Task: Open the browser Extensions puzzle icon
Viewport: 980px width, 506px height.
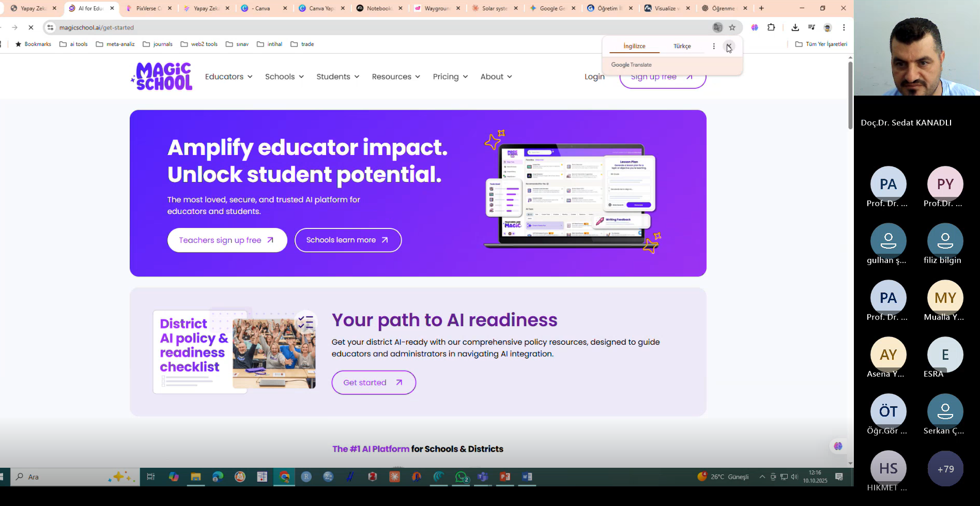Action: pyautogui.click(x=771, y=27)
